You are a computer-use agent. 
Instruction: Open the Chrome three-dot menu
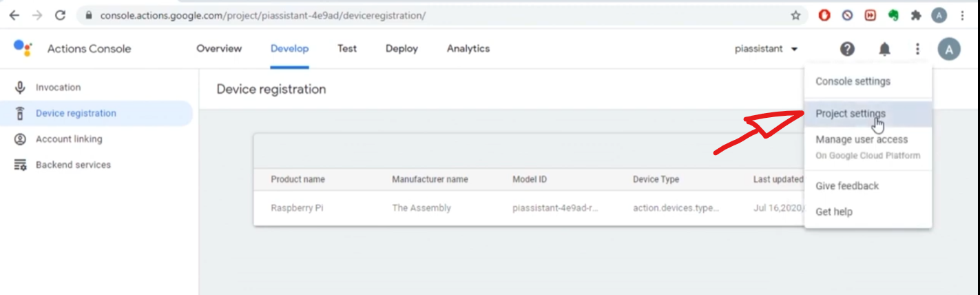pos(961,15)
